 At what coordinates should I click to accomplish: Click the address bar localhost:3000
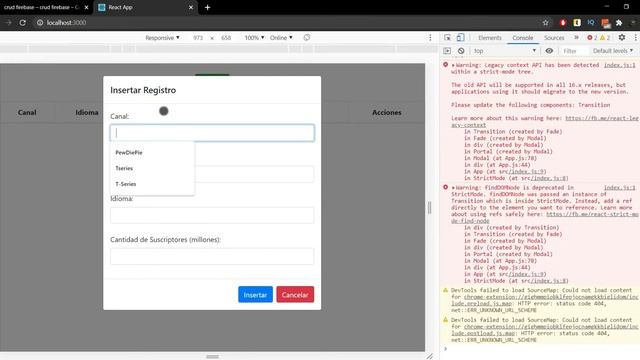66,22
